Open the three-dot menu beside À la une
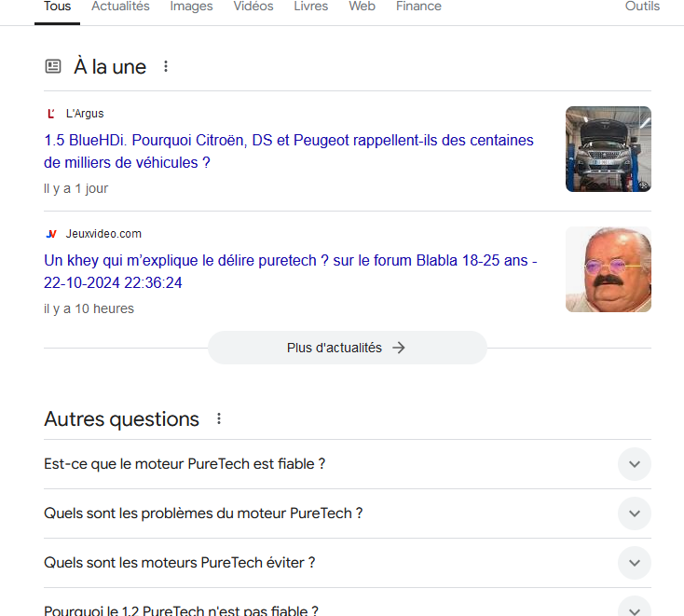 click(166, 66)
